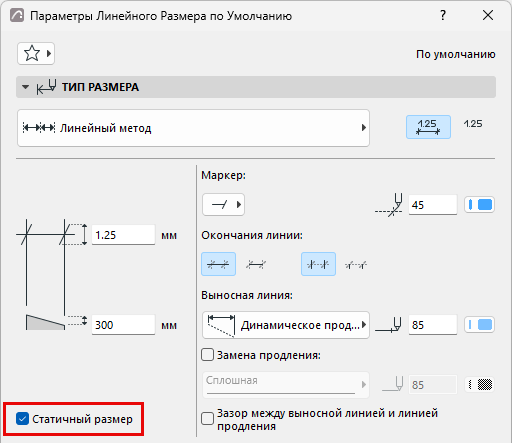Uncheck the Статичный размер checkbox
Viewport: 512px width, 443px height.
click(x=22, y=419)
